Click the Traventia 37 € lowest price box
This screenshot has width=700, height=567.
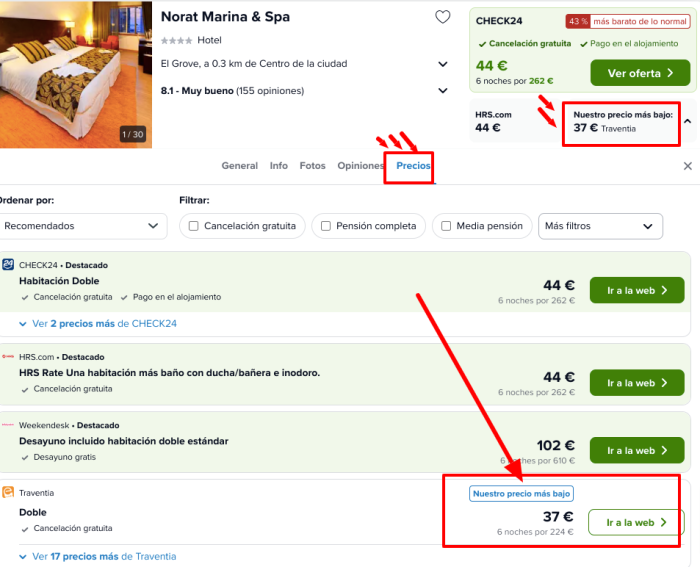tap(622, 121)
